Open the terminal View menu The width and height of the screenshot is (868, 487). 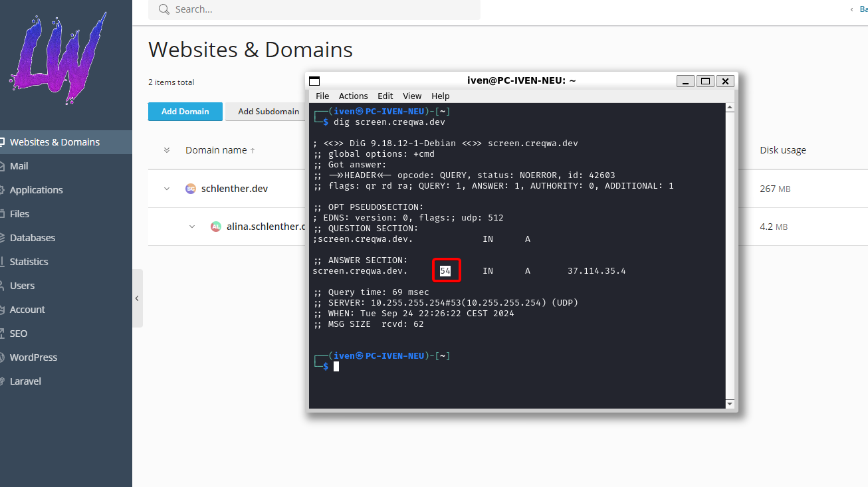coord(412,96)
